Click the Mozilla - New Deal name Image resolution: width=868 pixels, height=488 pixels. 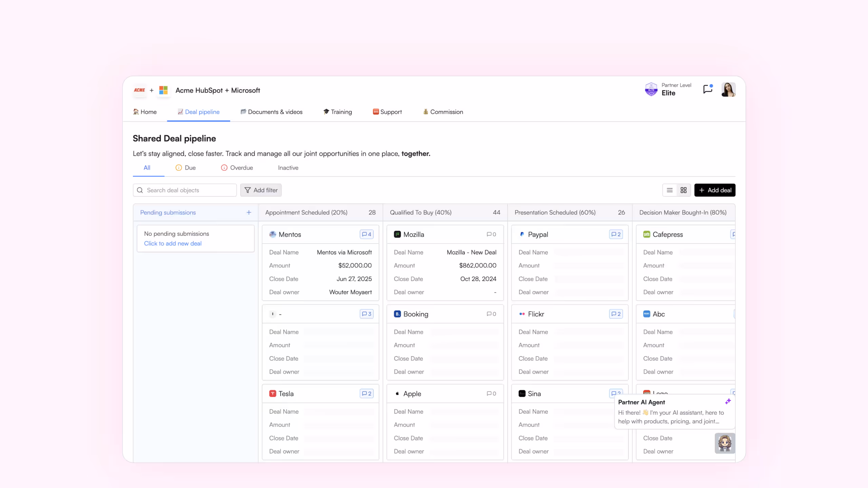(472, 252)
